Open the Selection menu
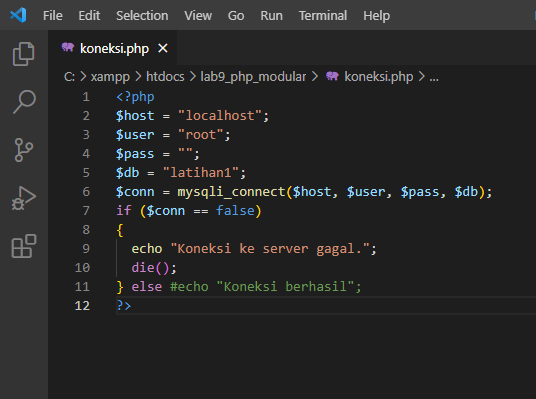The image size is (536, 399). click(x=142, y=15)
